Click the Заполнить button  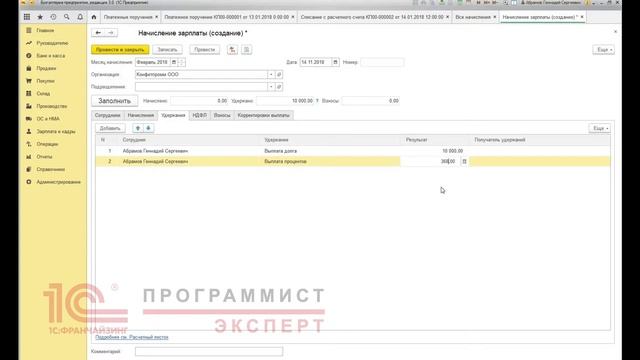114,101
